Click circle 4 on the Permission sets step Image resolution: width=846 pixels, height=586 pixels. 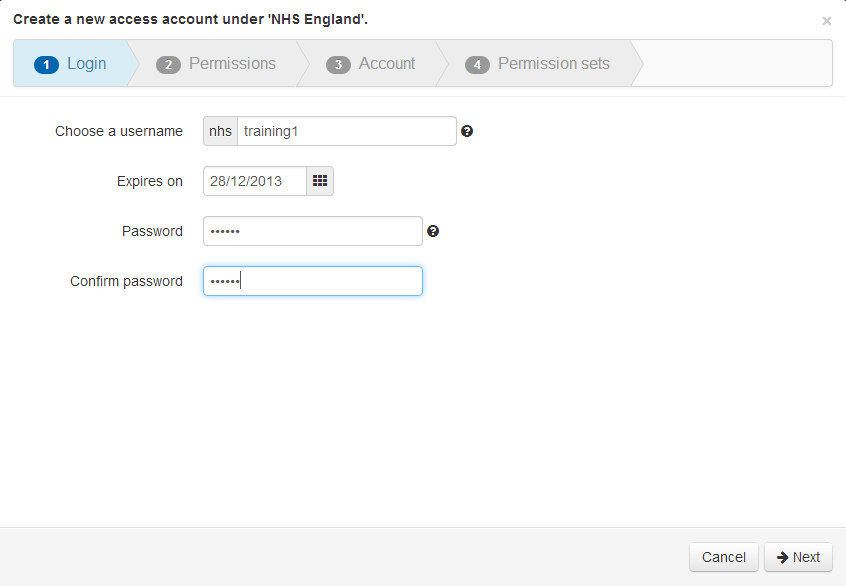pyautogui.click(x=477, y=63)
